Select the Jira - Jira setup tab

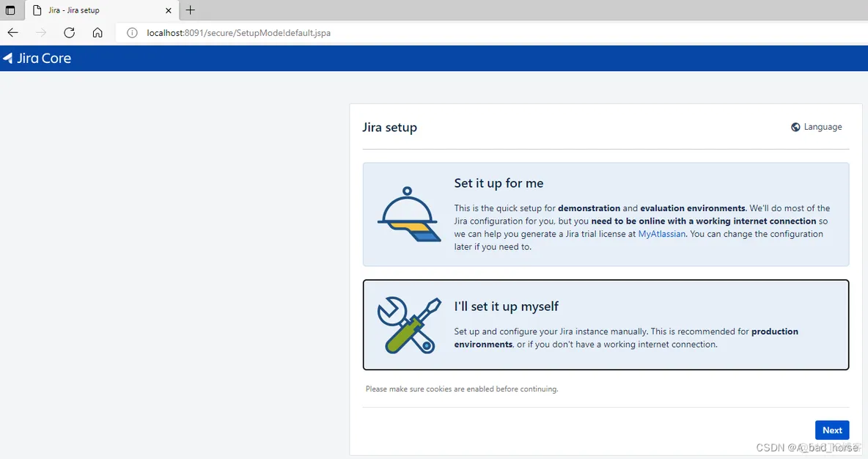[102, 10]
